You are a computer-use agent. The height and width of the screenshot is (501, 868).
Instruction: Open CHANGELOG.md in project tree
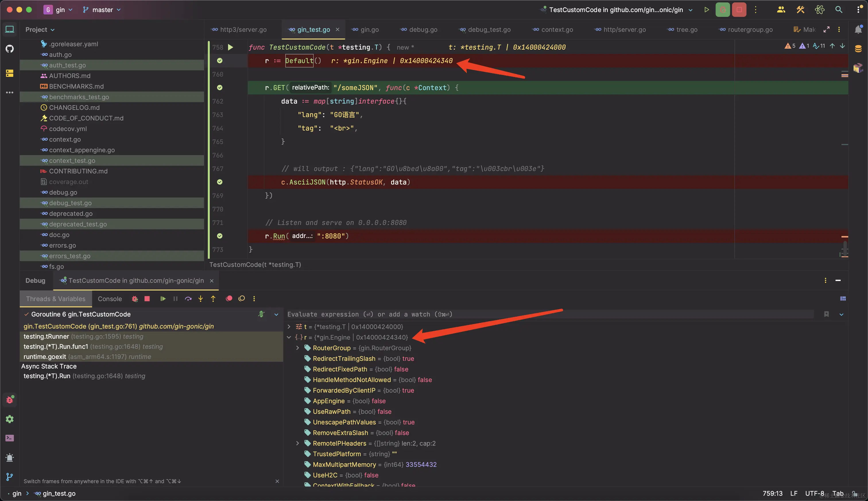click(74, 107)
